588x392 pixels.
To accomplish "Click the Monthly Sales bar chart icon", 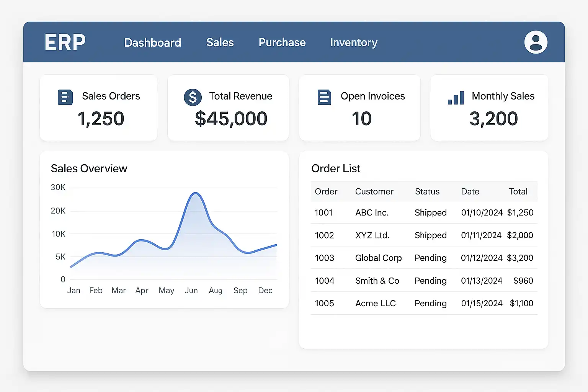I will coord(456,98).
